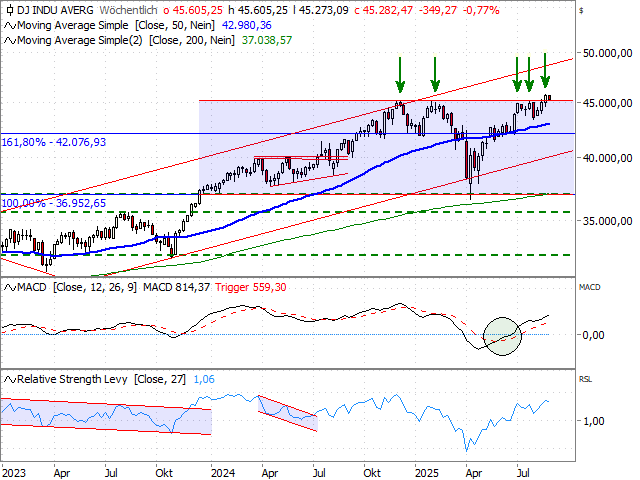Click the Relative Strength Levy [Close, 27] label
The width and height of the screenshot is (640, 480).
coord(101,379)
